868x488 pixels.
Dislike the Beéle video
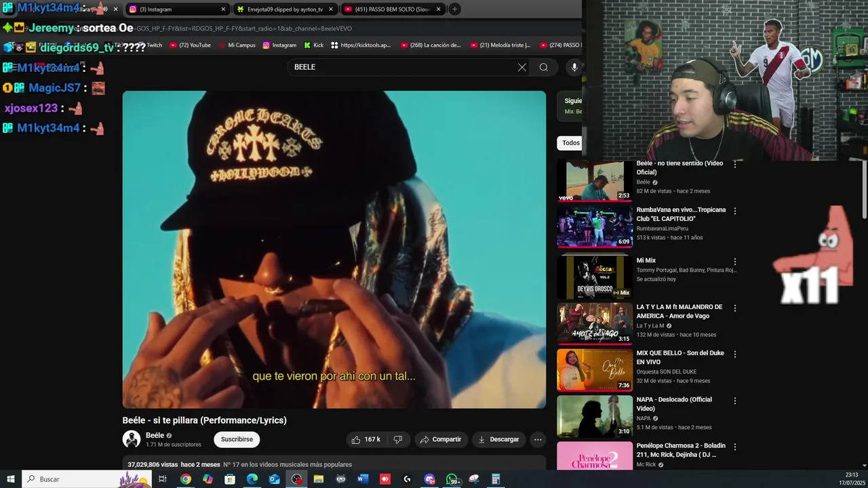(398, 439)
